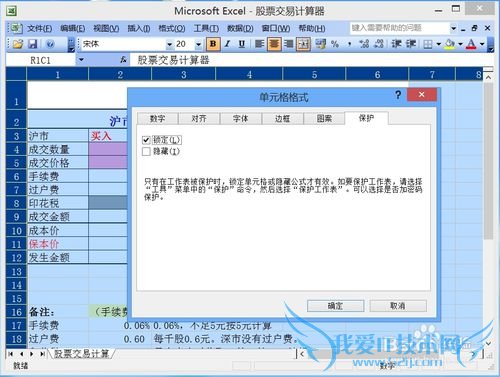Increase indent
Image resolution: width=500 pixels, height=377 pixels.
coord(411,44)
